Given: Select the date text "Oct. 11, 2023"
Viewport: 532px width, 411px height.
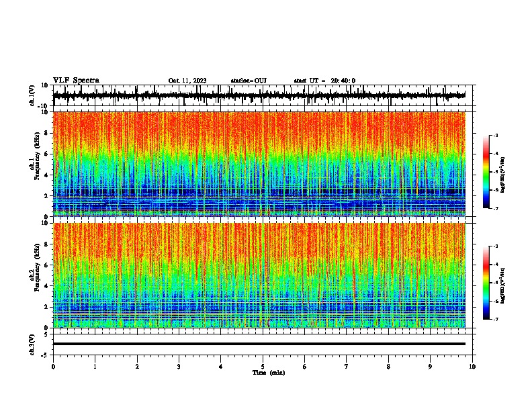Looking at the screenshot, I should 187,81.
